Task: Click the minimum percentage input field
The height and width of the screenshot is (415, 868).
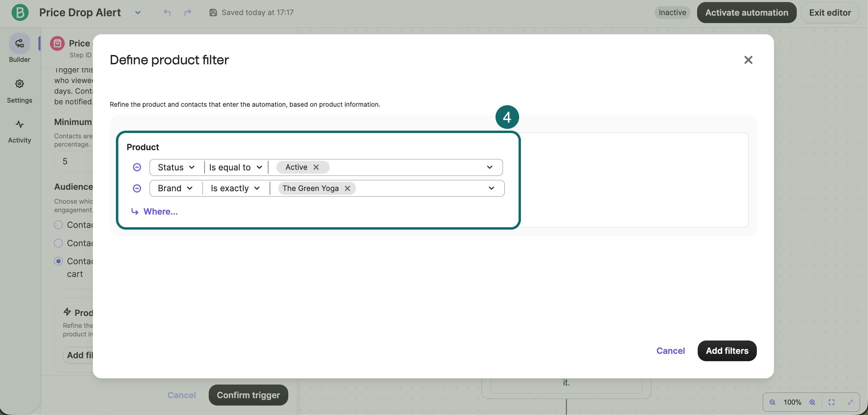Action: 73,161
